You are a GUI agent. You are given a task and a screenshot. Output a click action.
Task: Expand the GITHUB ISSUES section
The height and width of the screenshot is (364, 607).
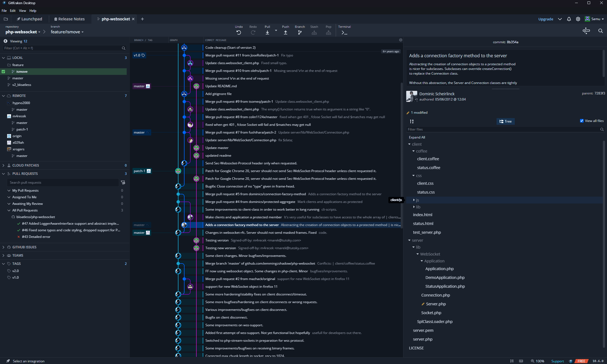[3, 247]
